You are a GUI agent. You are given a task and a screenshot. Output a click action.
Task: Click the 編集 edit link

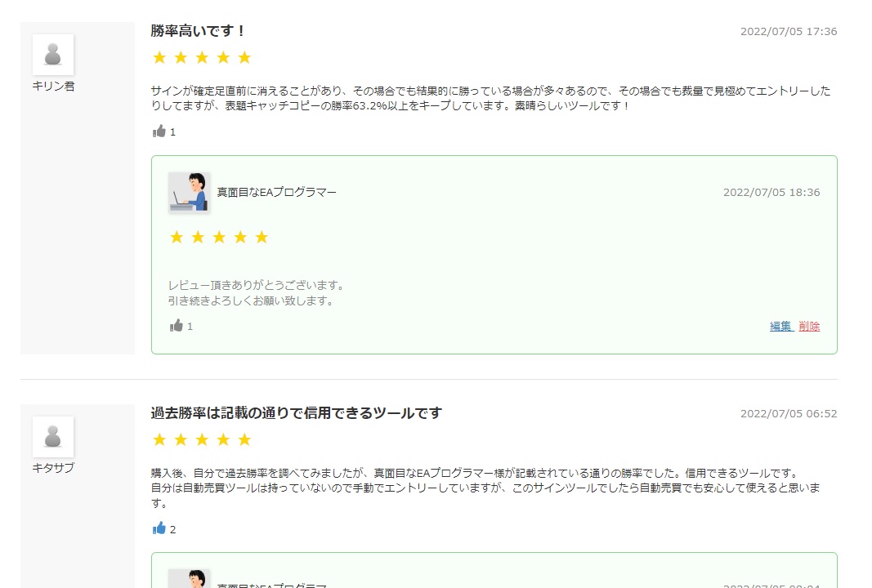tap(780, 327)
